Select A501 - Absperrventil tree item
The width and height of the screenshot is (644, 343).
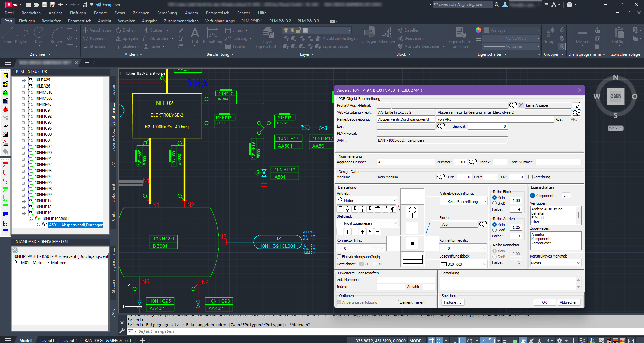76,225
